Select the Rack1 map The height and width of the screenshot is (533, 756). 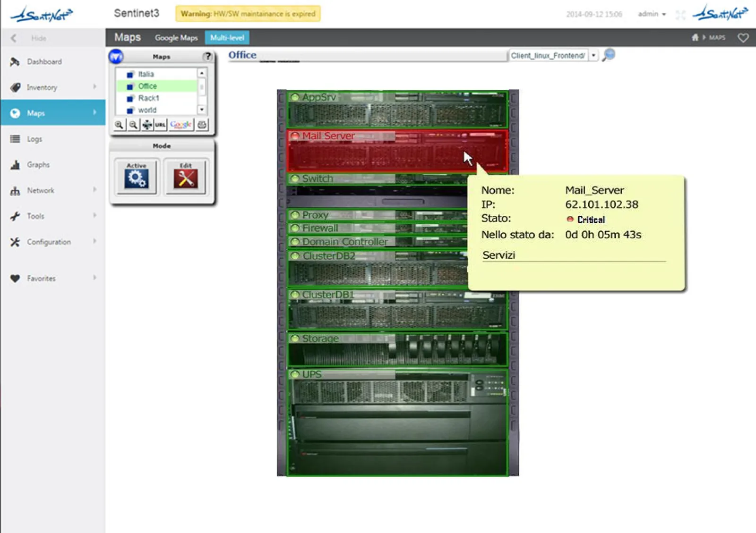(148, 98)
